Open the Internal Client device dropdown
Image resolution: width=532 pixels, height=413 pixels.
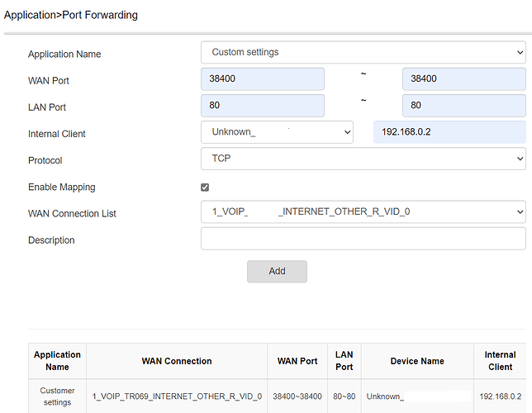277,132
